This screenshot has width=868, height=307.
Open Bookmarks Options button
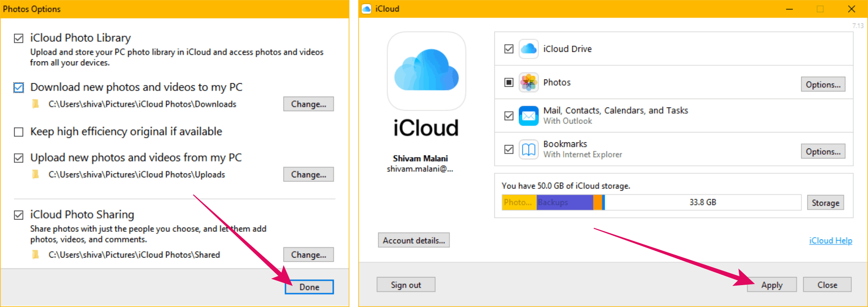click(x=823, y=151)
